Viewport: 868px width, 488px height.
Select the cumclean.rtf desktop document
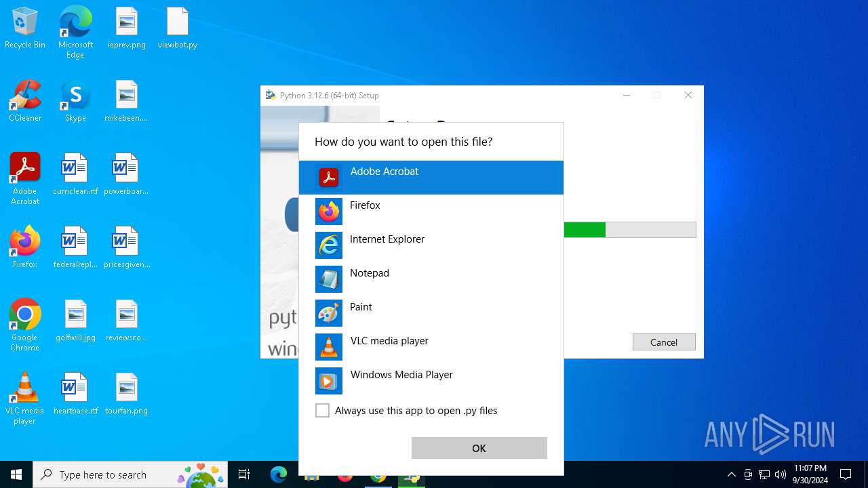tap(75, 175)
